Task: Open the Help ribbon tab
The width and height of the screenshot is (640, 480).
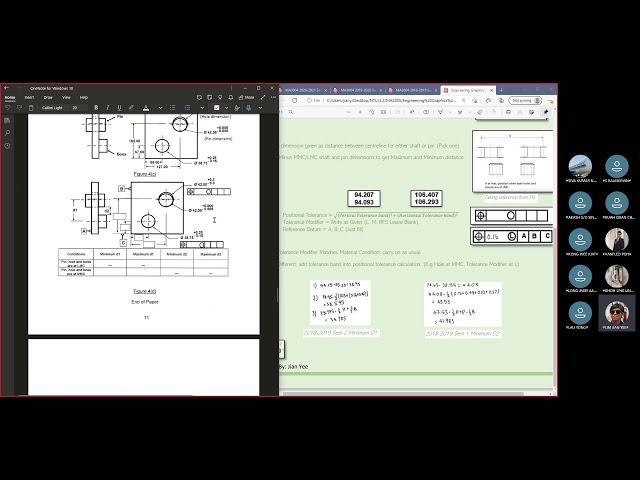Action: [84, 98]
